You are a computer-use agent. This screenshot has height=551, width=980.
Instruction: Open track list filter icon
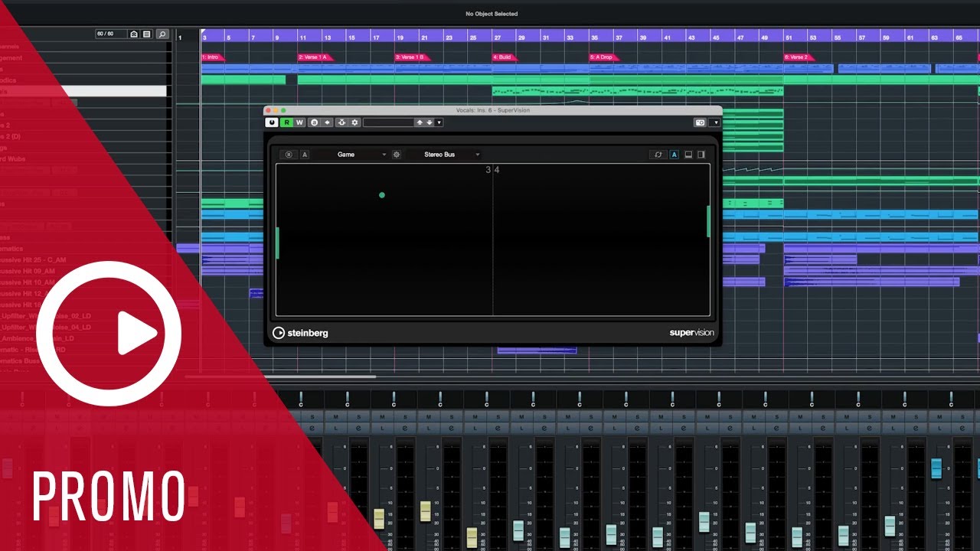(x=147, y=34)
